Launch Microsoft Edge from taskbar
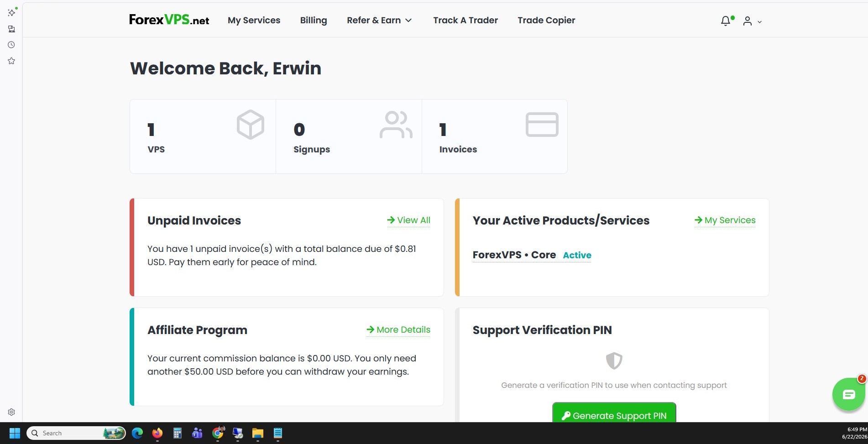Screen dimensions: 868x444 click(x=137, y=433)
